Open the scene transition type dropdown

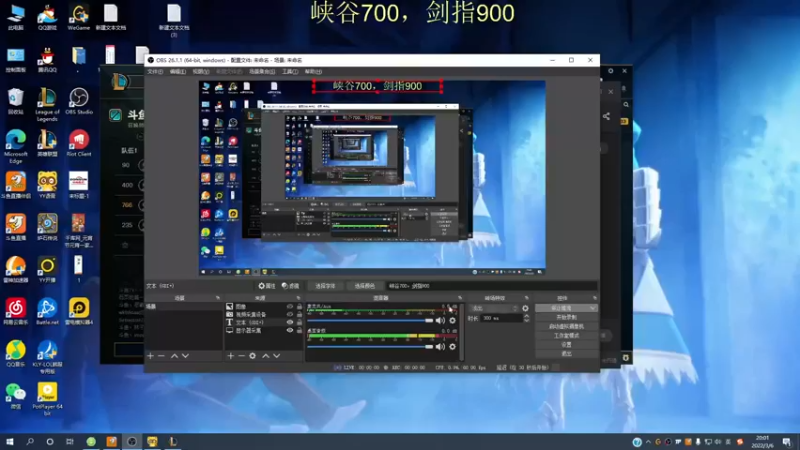pos(493,308)
